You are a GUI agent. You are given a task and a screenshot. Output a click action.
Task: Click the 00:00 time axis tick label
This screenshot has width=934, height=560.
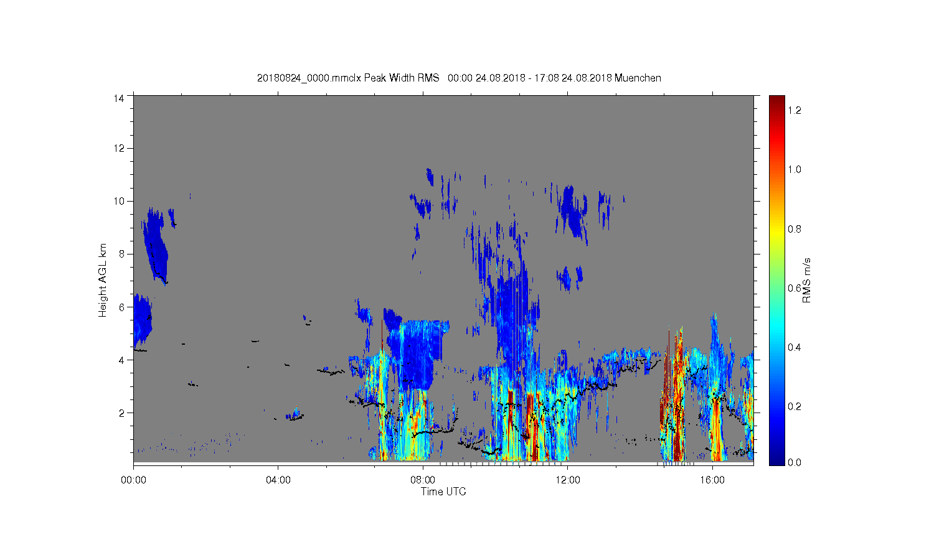click(x=133, y=480)
